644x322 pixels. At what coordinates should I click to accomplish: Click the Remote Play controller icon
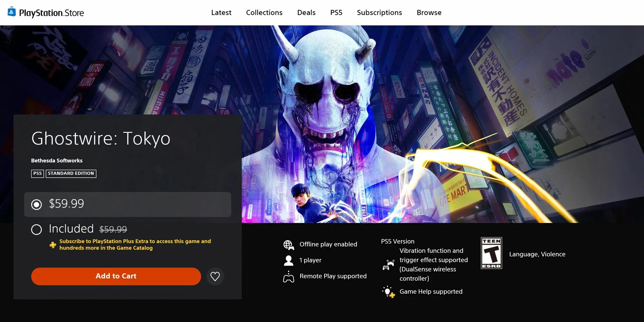pos(289,276)
